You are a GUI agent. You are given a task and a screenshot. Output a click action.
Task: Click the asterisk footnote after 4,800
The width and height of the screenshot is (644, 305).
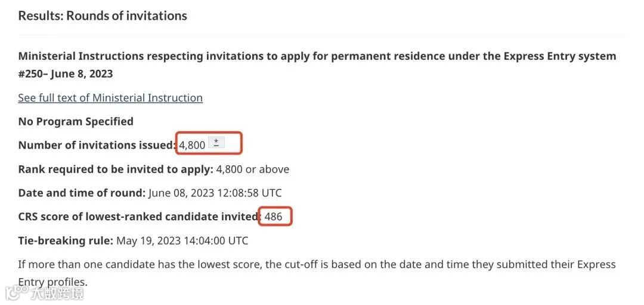pyautogui.click(x=216, y=143)
